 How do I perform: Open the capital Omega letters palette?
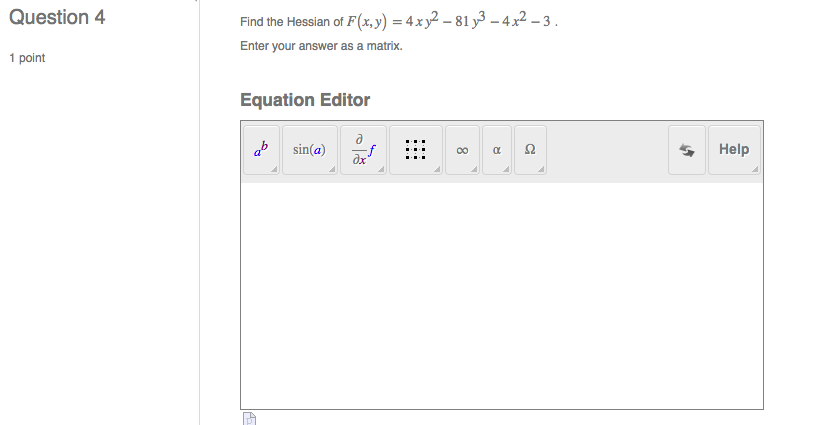click(530, 150)
